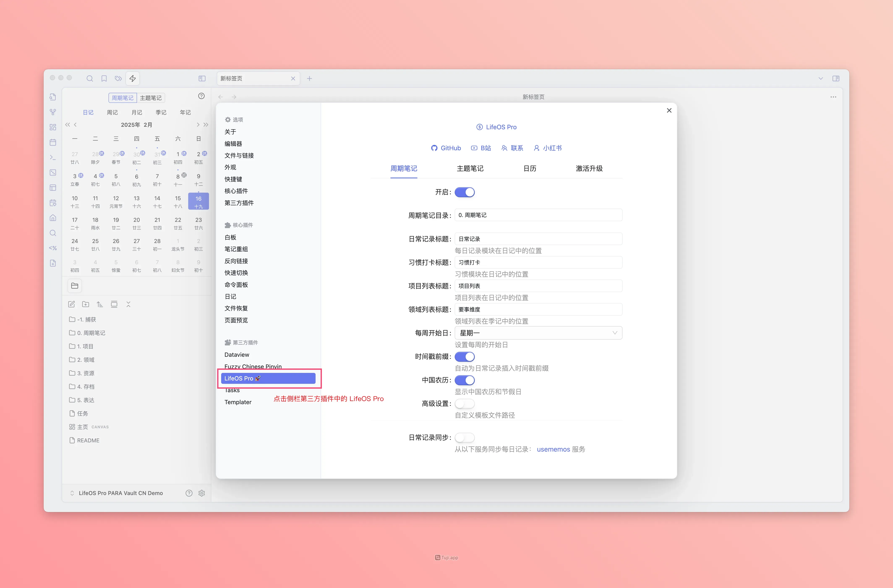The height and width of the screenshot is (588, 893).
Task: Go to next month chevron in calendar
Action: click(198, 125)
